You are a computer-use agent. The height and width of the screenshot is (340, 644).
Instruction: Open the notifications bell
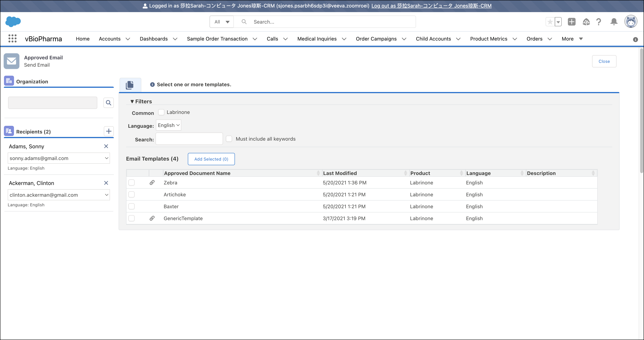pyautogui.click(x=614, y=22)
